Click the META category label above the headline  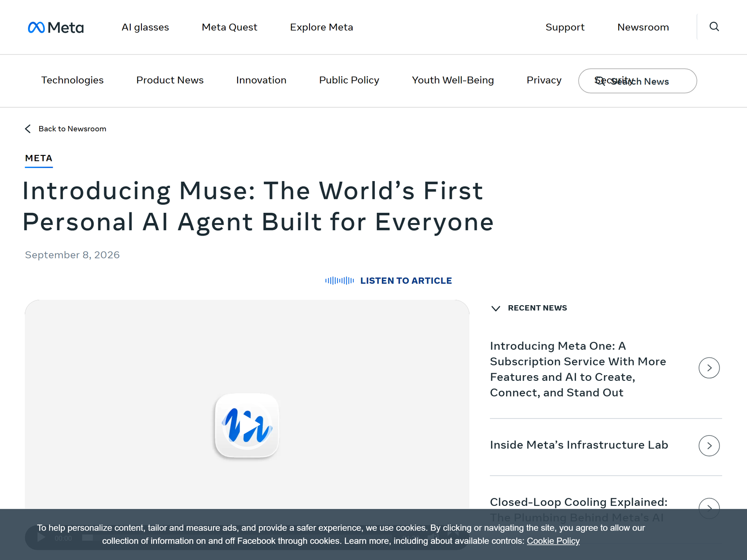(x=39, y=158)
